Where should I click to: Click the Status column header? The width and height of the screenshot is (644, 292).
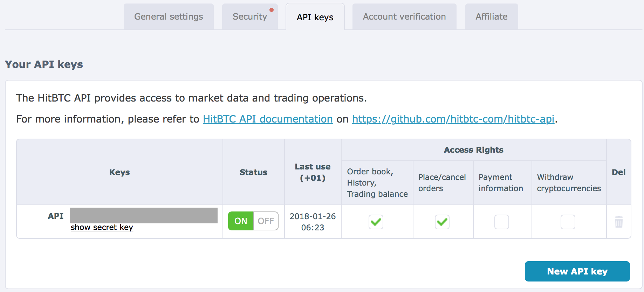(x=253, y=172)
